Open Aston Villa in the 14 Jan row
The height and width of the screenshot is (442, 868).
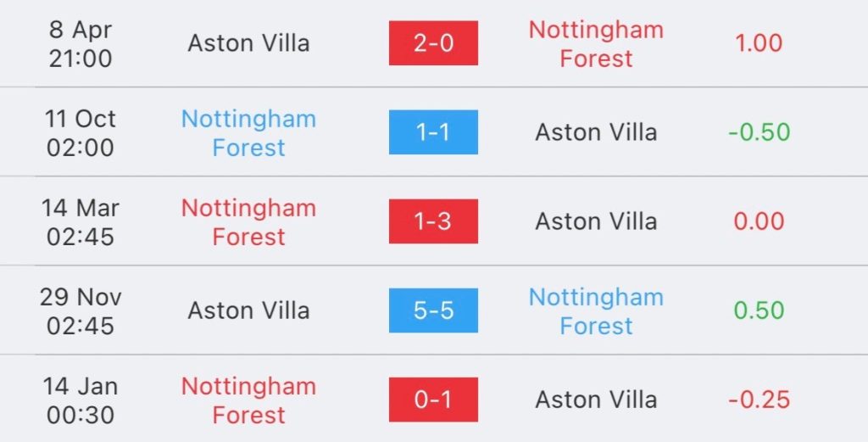click(x=596, y=400)
